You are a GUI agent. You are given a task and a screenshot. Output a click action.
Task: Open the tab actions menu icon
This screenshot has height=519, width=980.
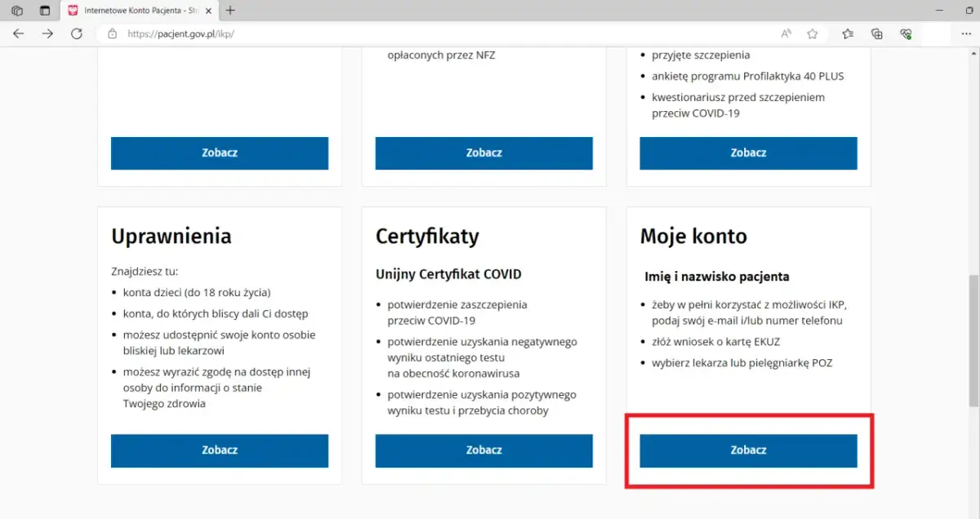pyautogui.click(x=45, y=11)
